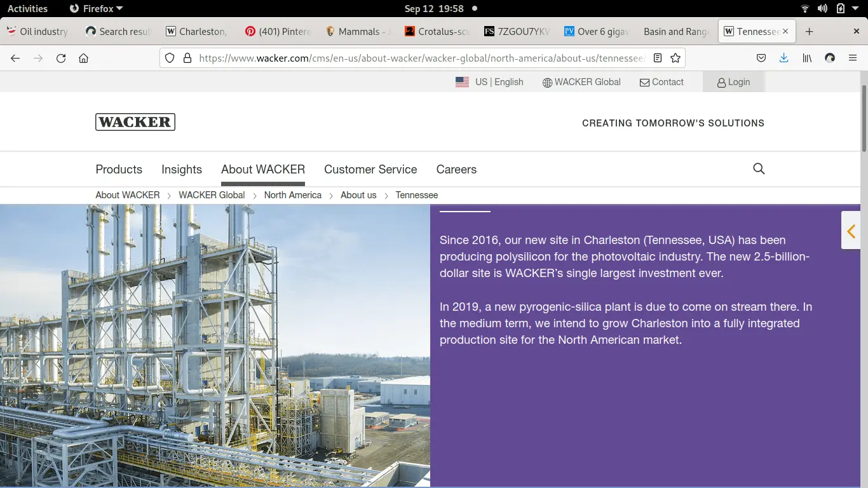
Task: Click the browser back arrow
Action: click(x=15, y=58)
